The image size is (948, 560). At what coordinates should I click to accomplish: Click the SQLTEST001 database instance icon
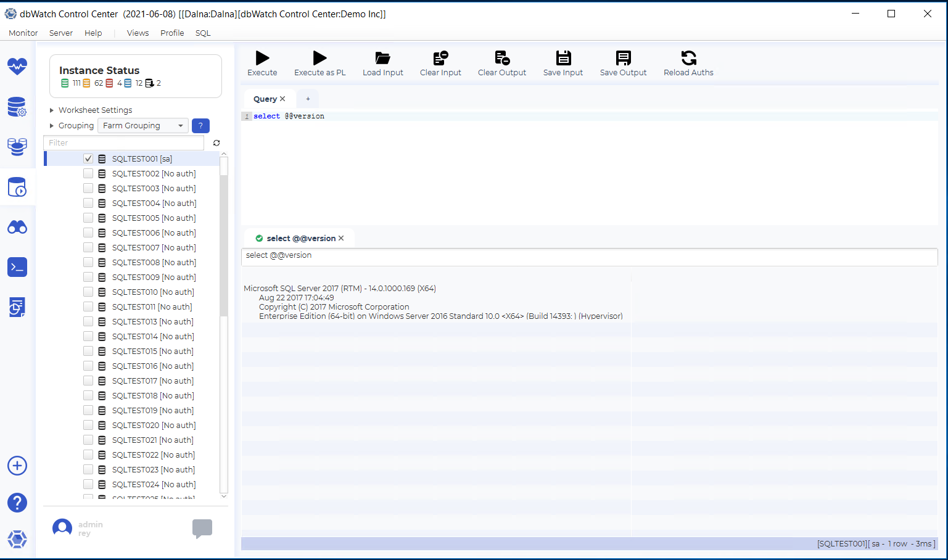point(102,159)
